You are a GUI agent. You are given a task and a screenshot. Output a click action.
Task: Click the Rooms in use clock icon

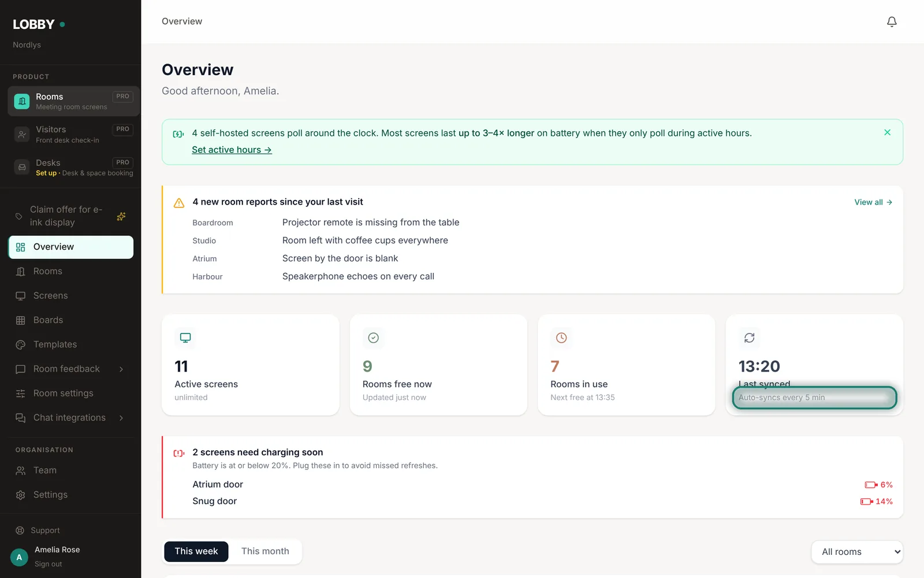561,338
